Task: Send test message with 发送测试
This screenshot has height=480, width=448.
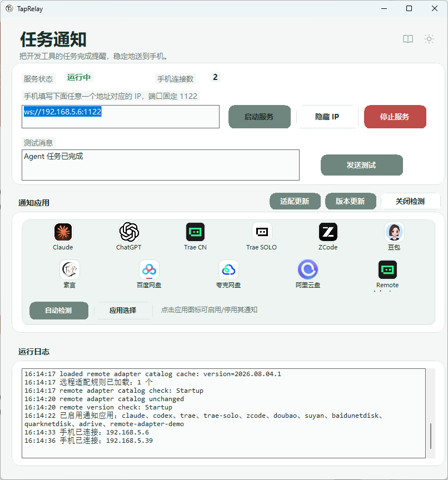Action: [x=362, y=165]
